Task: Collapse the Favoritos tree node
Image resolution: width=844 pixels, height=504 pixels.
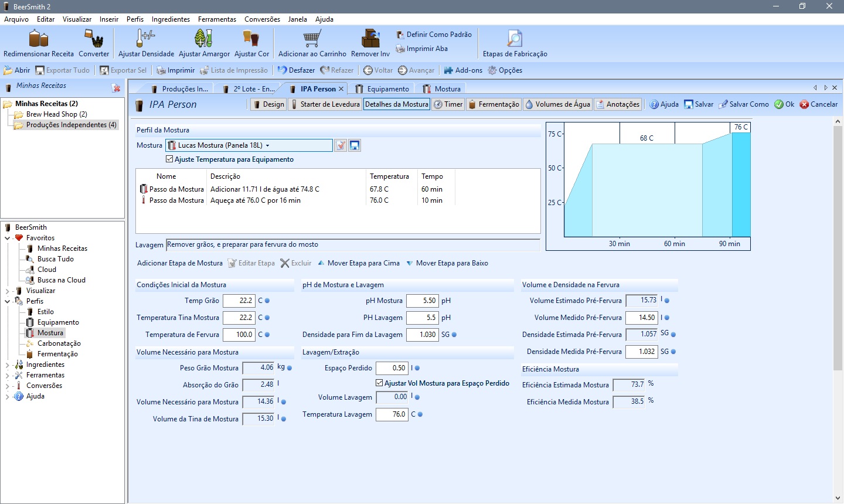Action: pos(8,238)
